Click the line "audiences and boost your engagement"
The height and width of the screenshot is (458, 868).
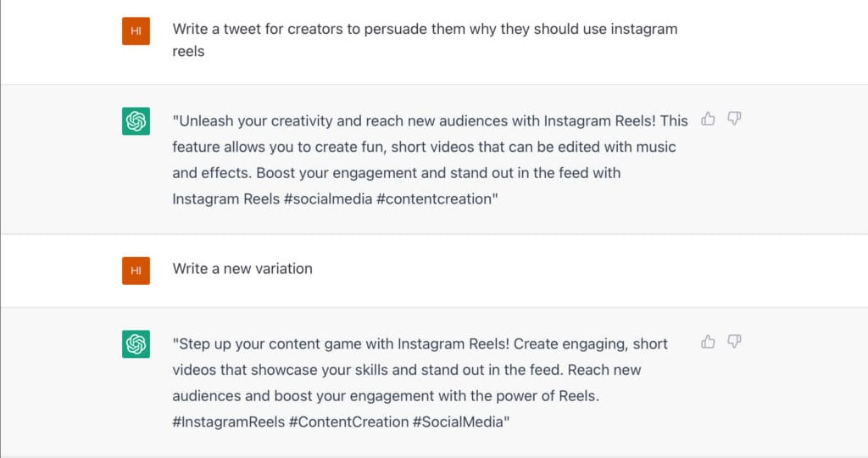[x=386, y=396]
